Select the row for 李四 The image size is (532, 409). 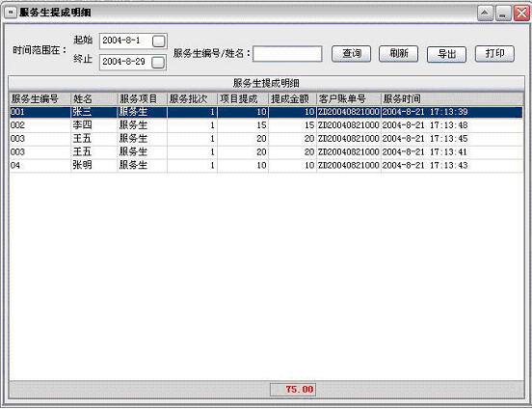(x=266, y=125)
